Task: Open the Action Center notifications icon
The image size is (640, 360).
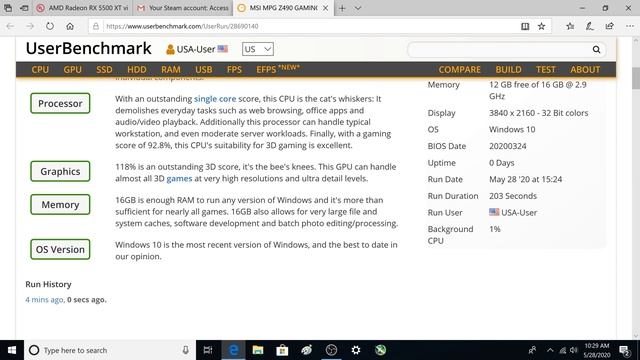Action: click(x=624, y=350)
